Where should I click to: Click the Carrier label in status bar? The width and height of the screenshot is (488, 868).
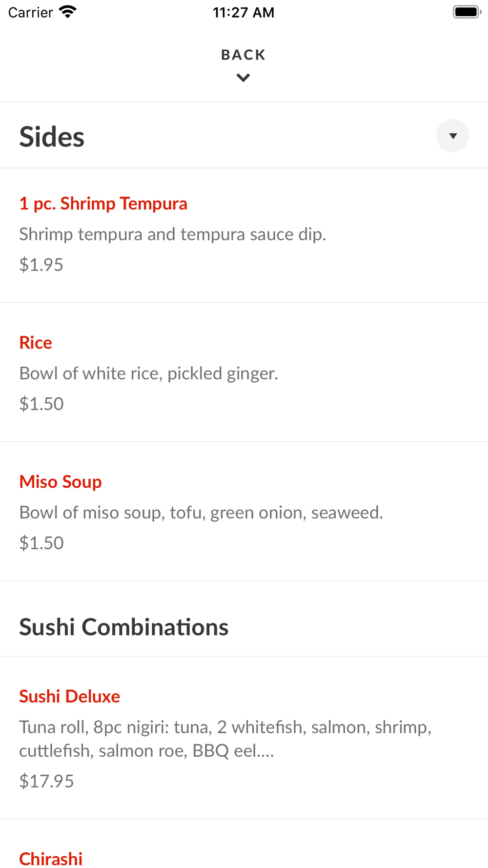[x=30, y=12]
